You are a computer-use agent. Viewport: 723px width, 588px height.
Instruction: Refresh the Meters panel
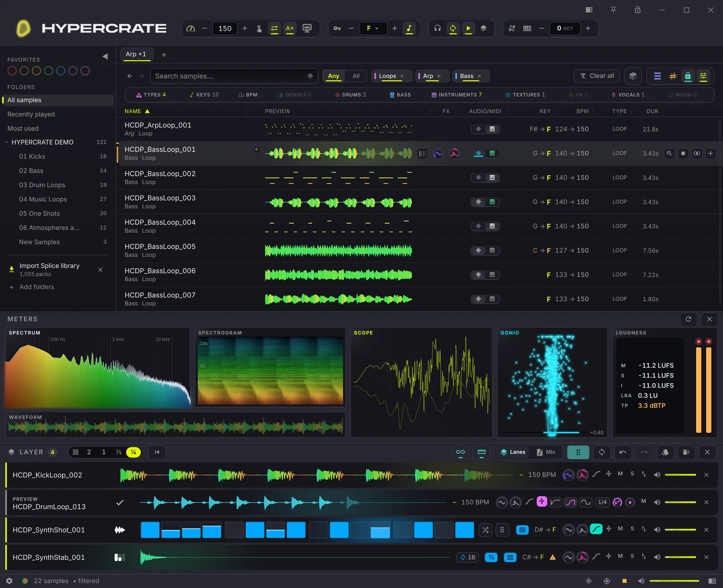(x=688, y=319)
